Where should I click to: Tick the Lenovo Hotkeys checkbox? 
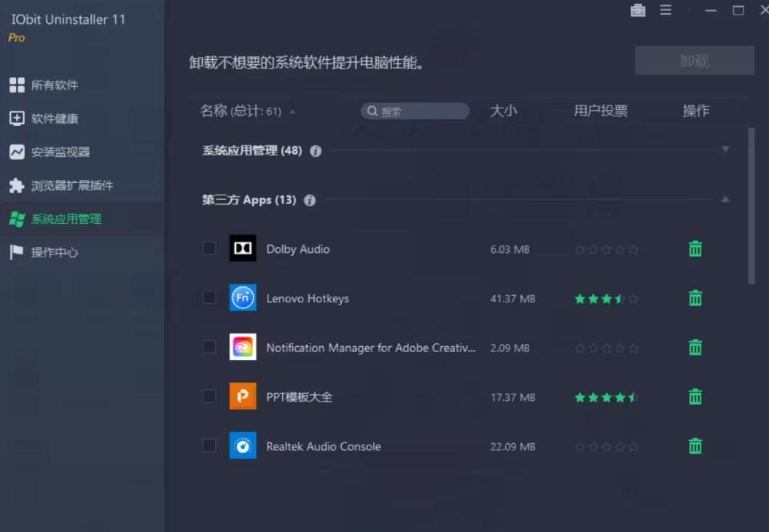209,297
